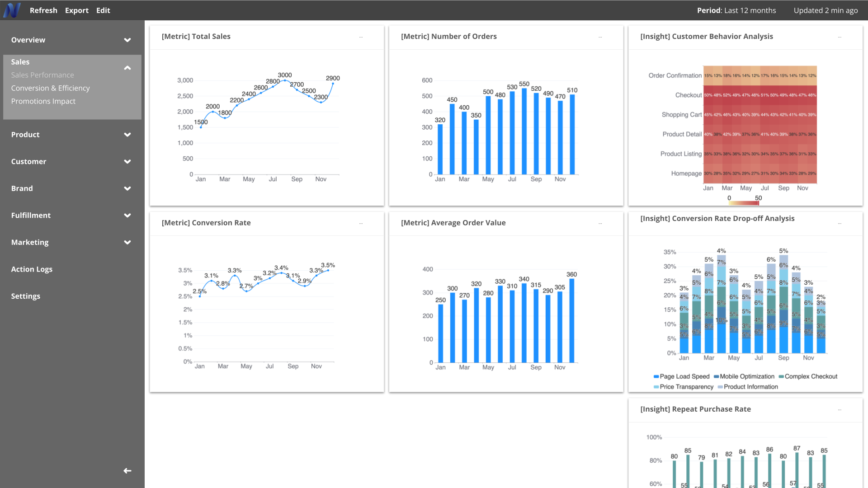
Task: Select Sales Performance menu item
Action: [x=42, y=75]
